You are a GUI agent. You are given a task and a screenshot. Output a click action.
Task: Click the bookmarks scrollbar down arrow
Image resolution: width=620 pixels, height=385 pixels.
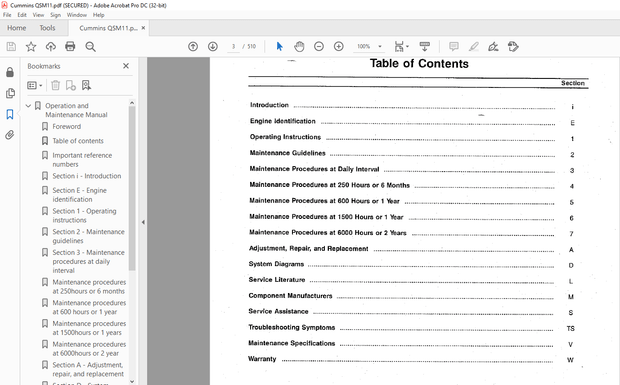[x=132, y=381]
